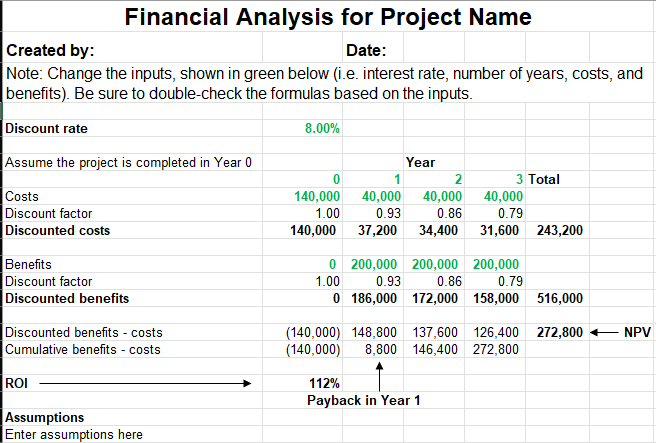Click the Year 3 Benefits value 200,000
This screenshot has width=656, height=443.
tap(496, 265)
